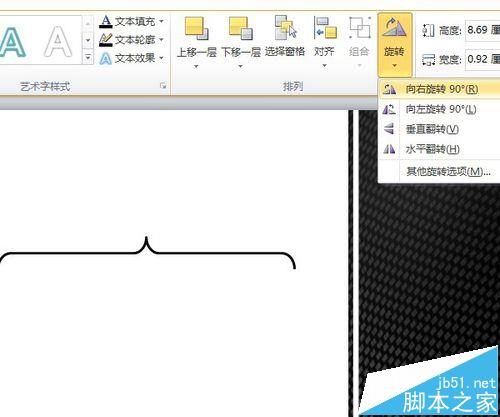Image resolution: width=500 pixels, height=417 pixels.
Task: Open the Send Backward dropdown arrow
Action: [240, 66]
